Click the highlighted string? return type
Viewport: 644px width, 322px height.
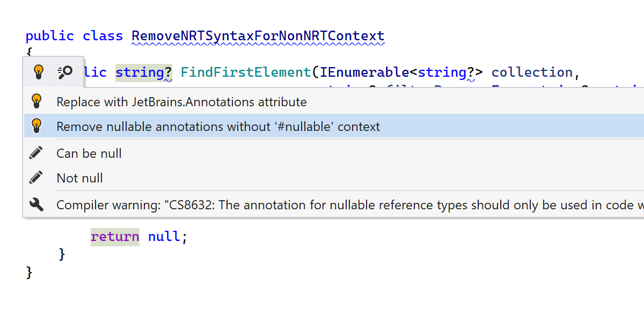point(143,72)
